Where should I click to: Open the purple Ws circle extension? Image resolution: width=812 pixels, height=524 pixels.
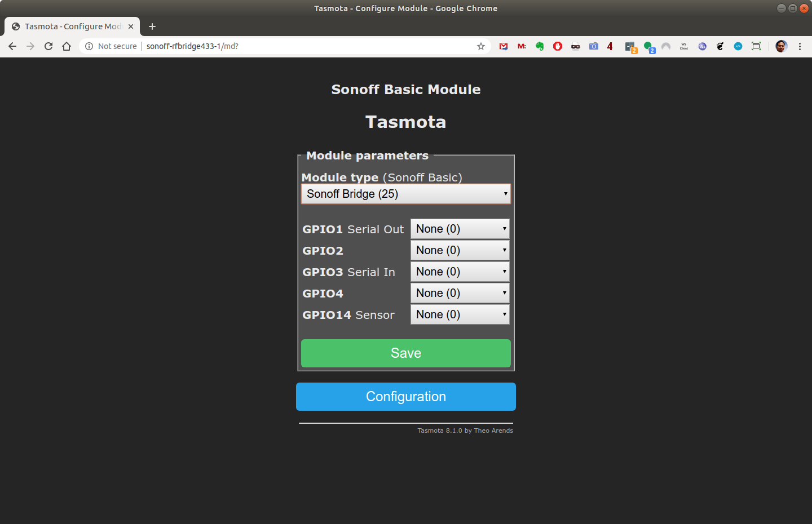pos(702,46)
